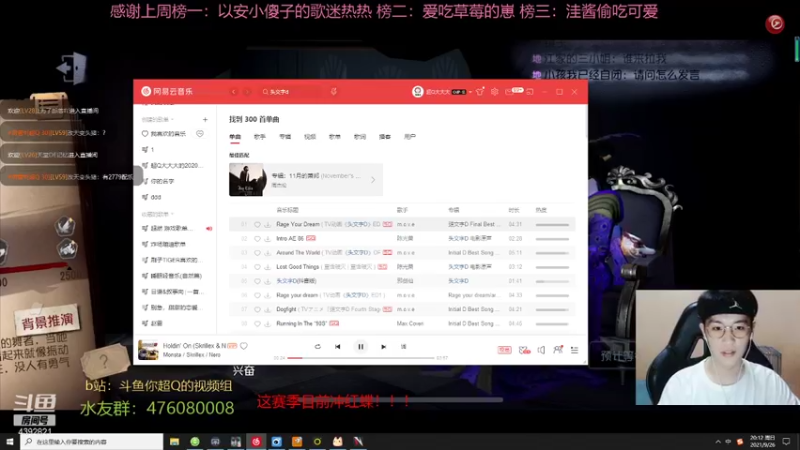Image resolution: width=800 pixels, height=450 pixels.
Task: Like the now playing Holdin' On track
Action: pyautogui.click(x=244, y=346)
